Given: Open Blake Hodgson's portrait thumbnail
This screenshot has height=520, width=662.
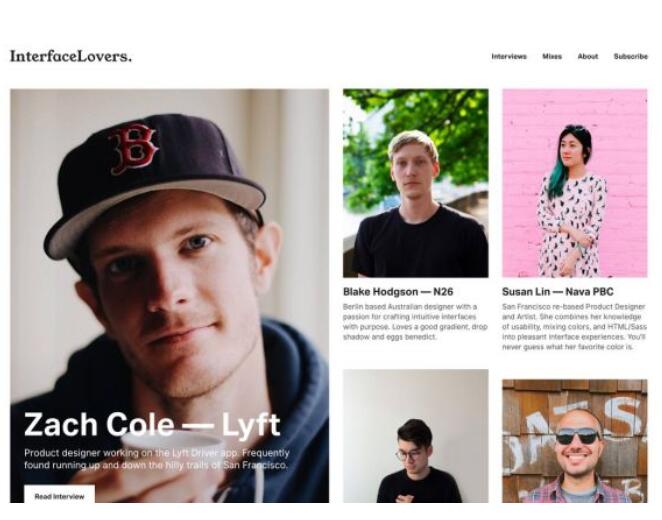Looking at the screenshot, I should pyautogui.click(x=415, y=183).
